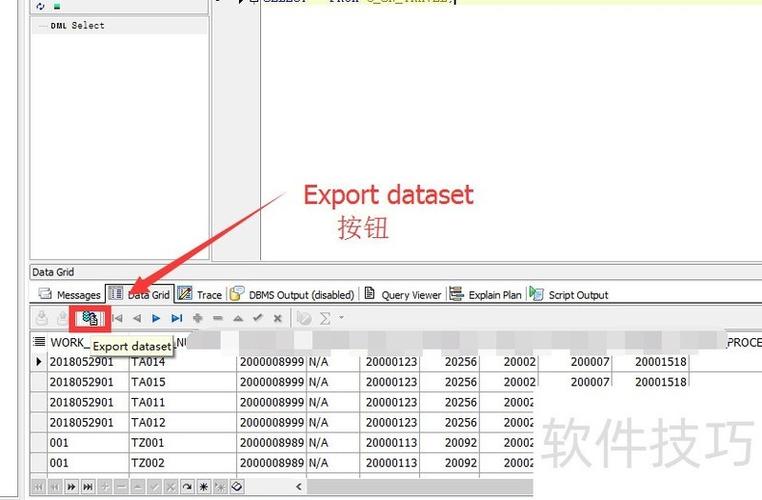
Task: Click bottom navigator prior-page button
Action: click(x=55, y=486)
